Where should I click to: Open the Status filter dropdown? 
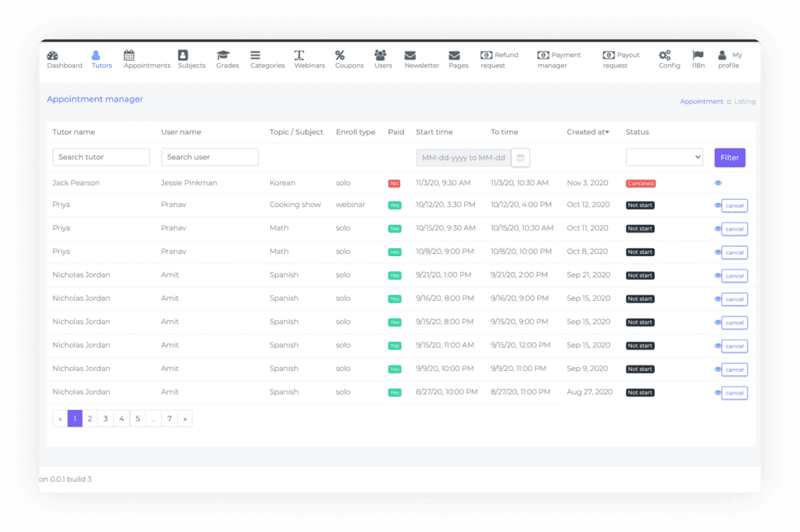[664, 156]
